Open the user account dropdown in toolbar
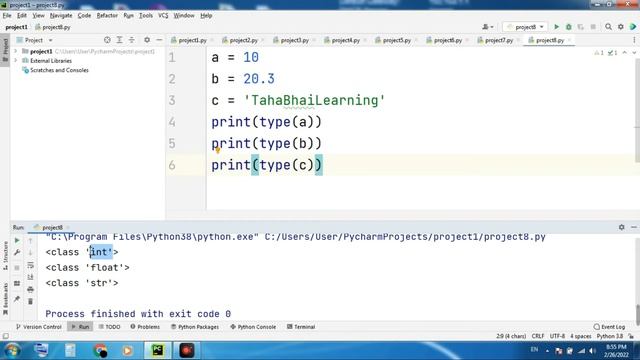The image size is (640, 360). [487, 27]
